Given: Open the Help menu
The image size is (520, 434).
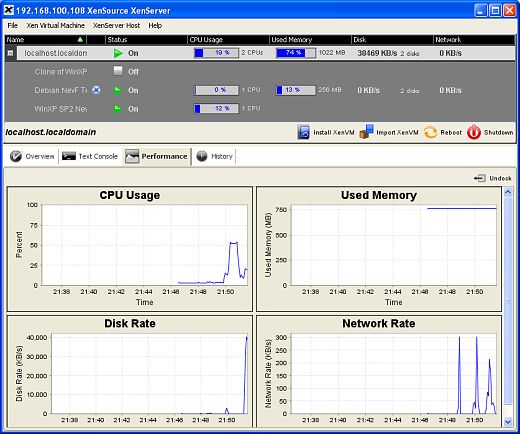Looking at the screenshot, I should [x=155, y=25].
